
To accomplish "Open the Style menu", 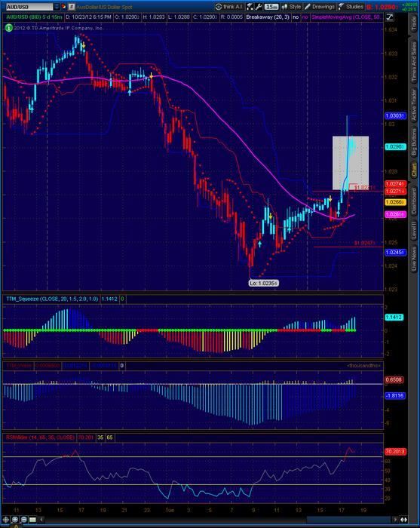I will (292, 7).
